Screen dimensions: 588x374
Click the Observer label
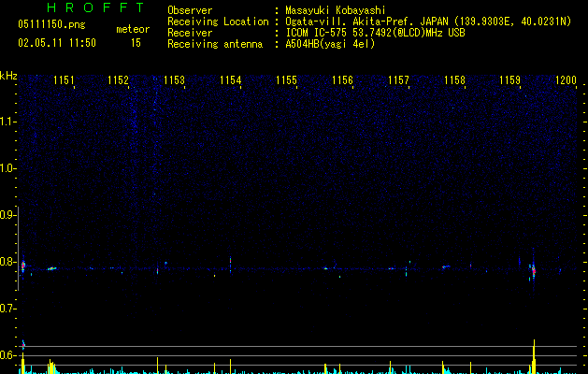190,10
